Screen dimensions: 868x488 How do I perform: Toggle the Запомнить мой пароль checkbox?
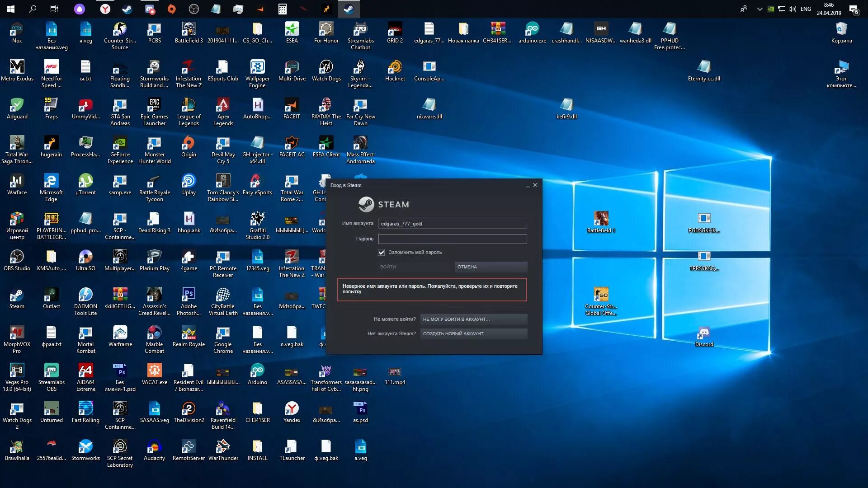381,252
